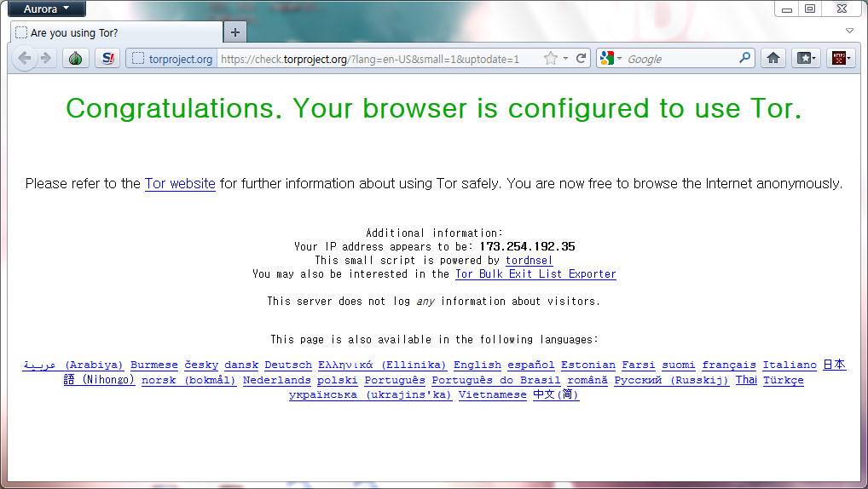This screenshot has width=868, height=489.
Task: Click the IP address 173.254.192.35
Action: coord(527,247)
